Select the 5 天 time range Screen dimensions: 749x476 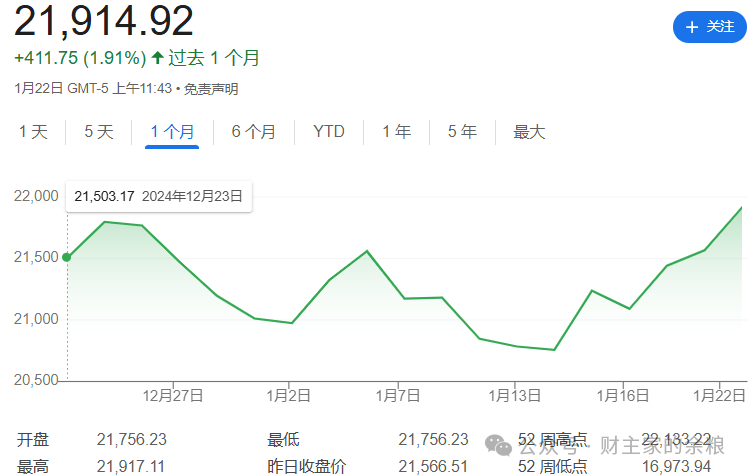click(x=99, y=132)
